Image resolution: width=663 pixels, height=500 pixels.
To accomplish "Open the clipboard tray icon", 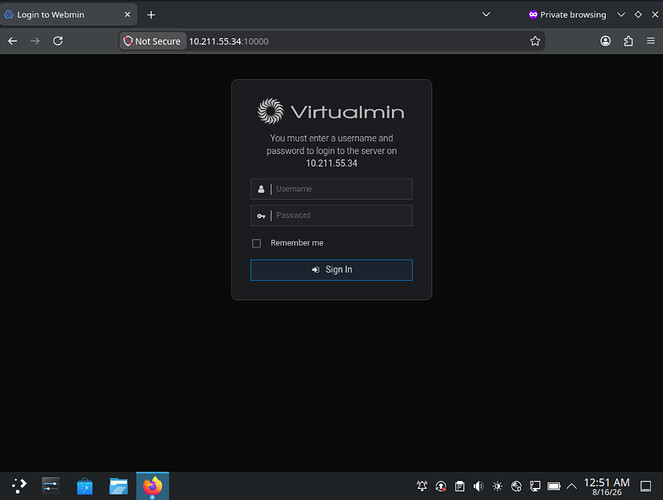I will tap(460, 486).
